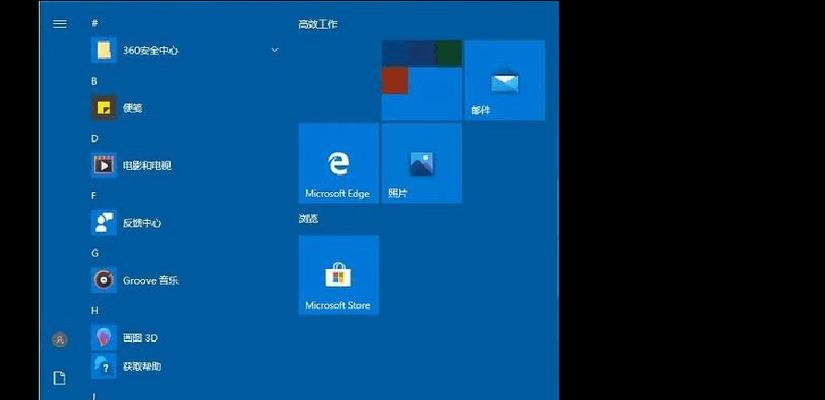Click the 360安全中心 label

click(x=150, y=51)
